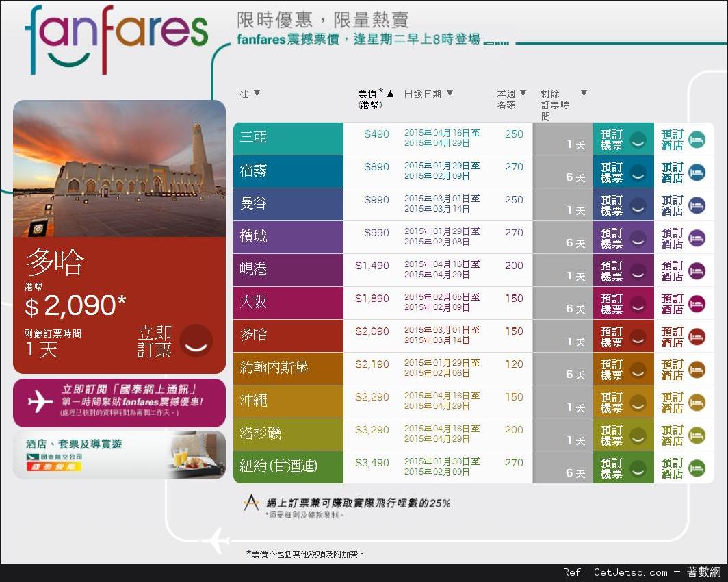Select the 約翰內斯堡 destination cell
The image size is (728, 582).
[288, 369]
